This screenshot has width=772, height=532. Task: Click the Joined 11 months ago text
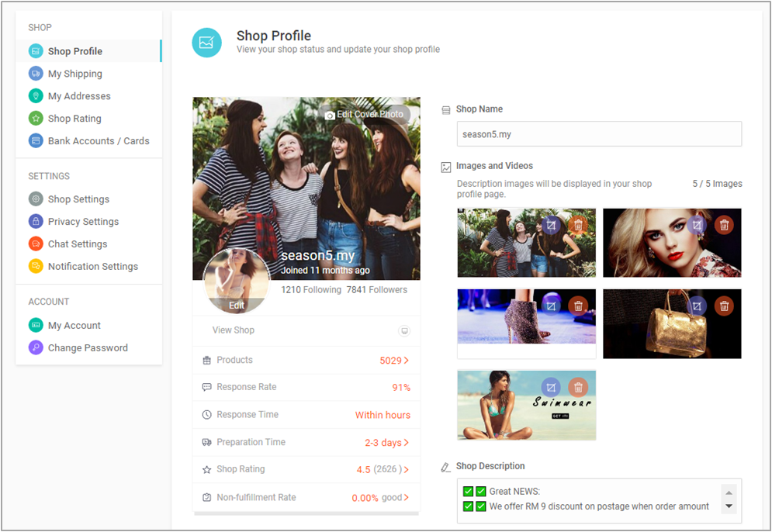point(325,270)
